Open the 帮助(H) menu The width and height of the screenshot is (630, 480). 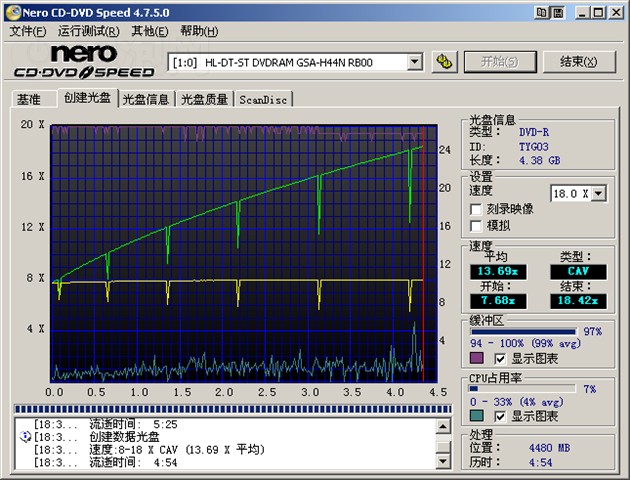tap(199, 31)
